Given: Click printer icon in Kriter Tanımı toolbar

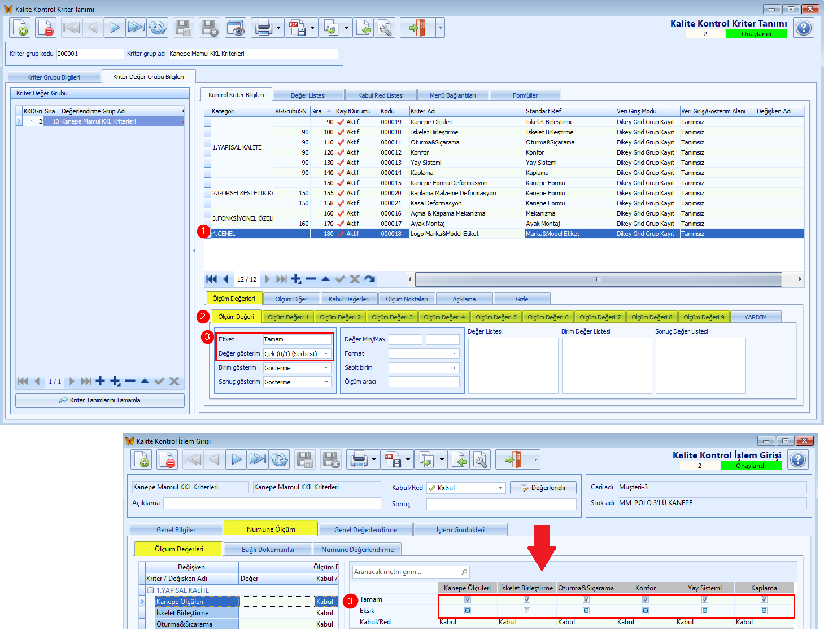Looking at the screenshot, I should click(x=263, y=28).
